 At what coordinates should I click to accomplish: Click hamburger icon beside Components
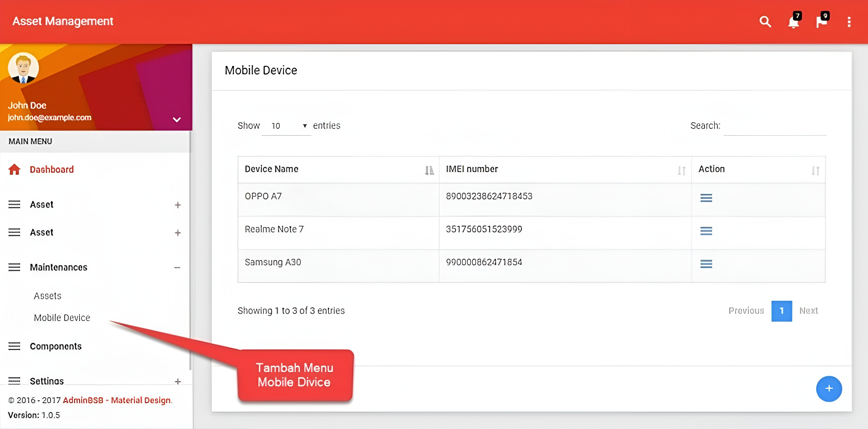[14, 346]
